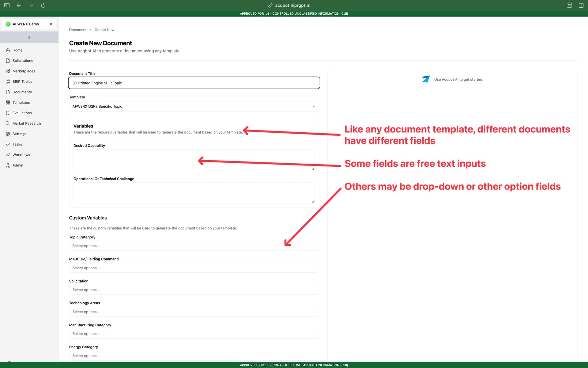Open Home in the sidebar menu
The width and height of the screenshot is (588, 368).
[x=17, y=50]
